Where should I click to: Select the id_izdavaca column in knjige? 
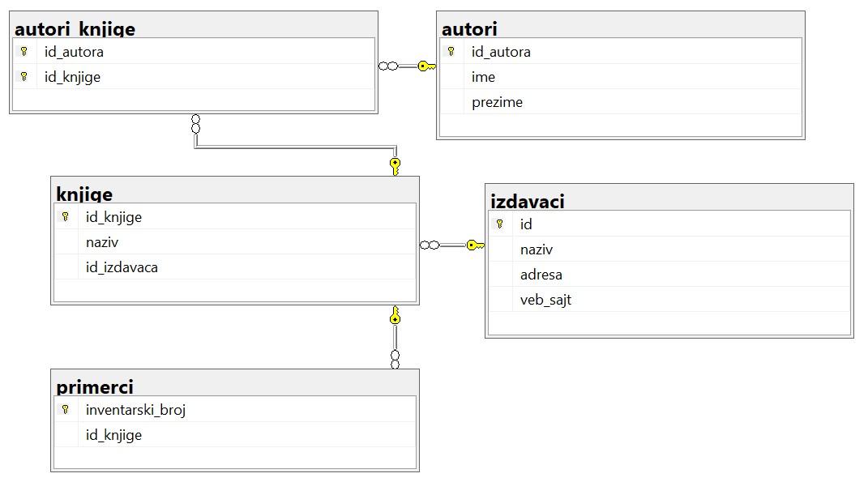[x=122, y=267]
